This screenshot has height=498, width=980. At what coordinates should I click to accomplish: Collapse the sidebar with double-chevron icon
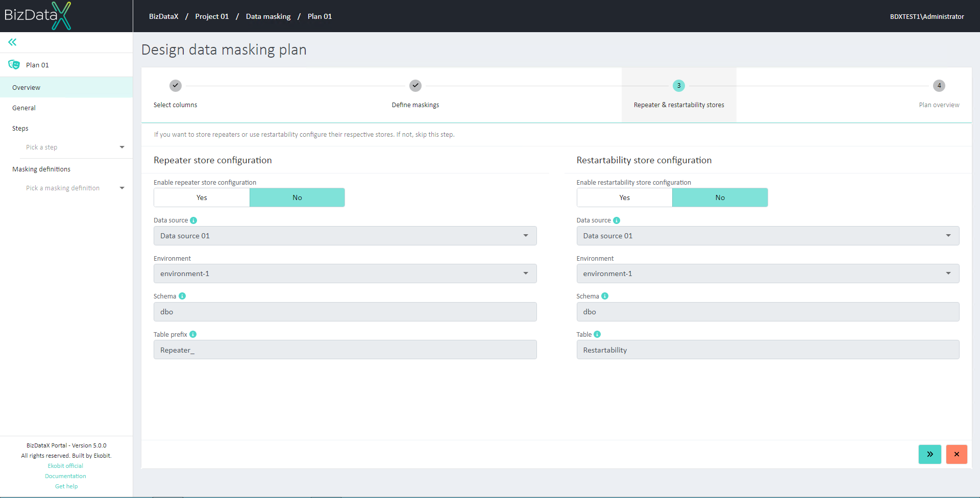pos(12,42)
